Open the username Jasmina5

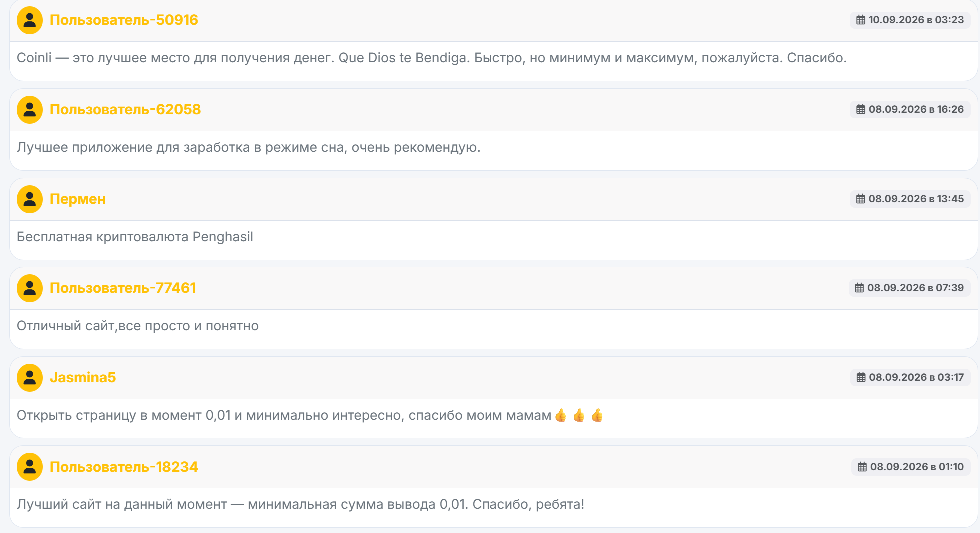(83, 377)
